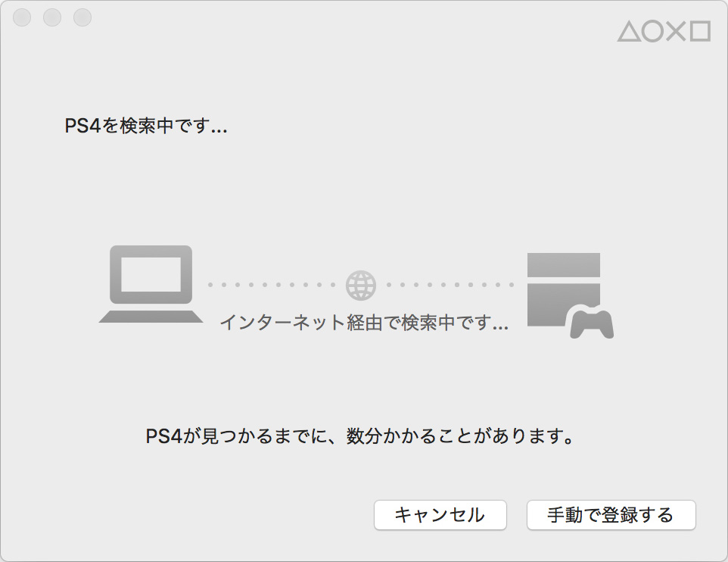The height and width of the screenshot is (562, 728).
Task: Click the PlayStation triangle symbol
Action: tap(629, 32)
